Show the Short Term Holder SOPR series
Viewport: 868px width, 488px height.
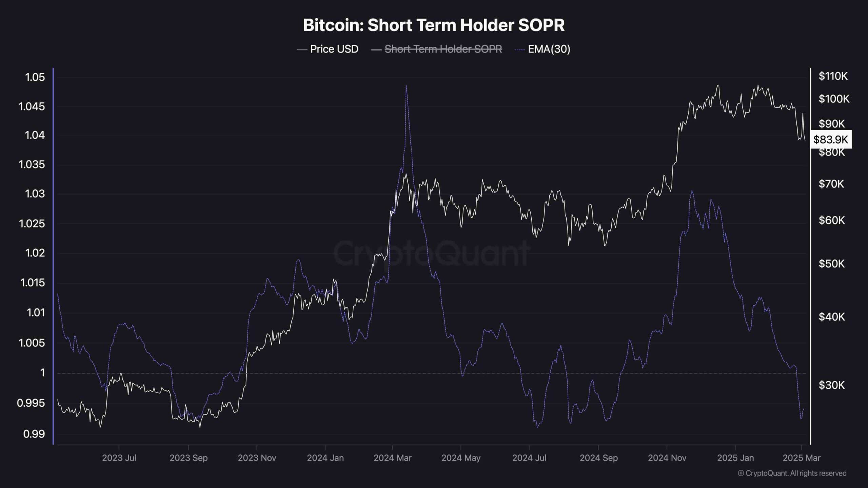(436, 49)
